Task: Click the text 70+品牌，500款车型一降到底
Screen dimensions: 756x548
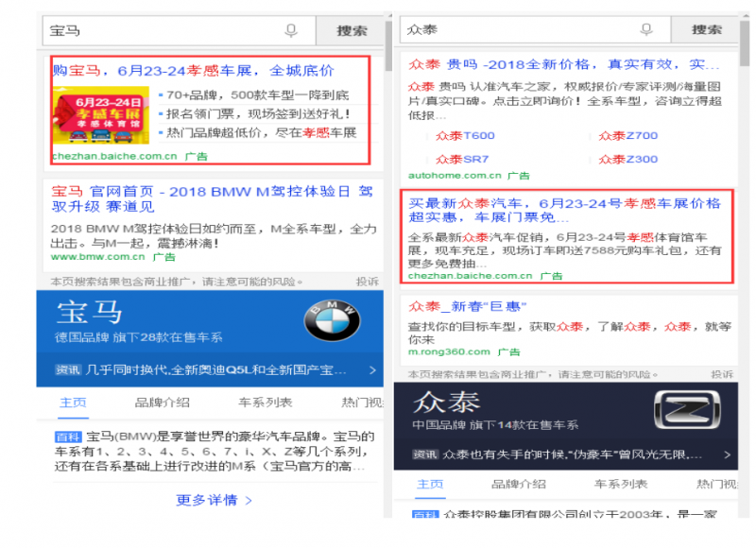Action: 258,94
